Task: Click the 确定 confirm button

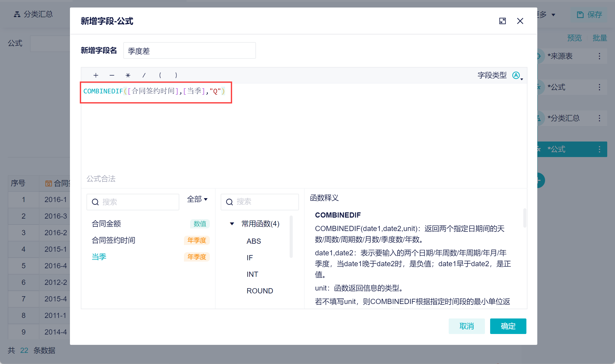Action: click(508, 326)
